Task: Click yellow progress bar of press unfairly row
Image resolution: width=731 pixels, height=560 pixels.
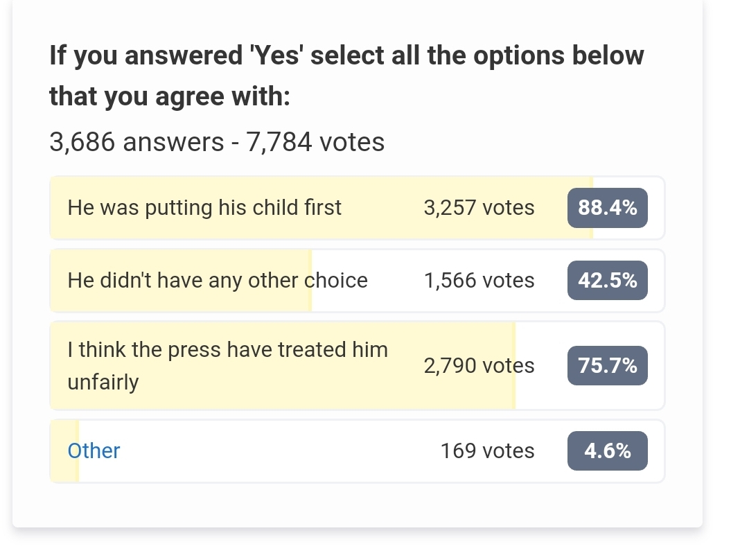Action: point(283,365)
